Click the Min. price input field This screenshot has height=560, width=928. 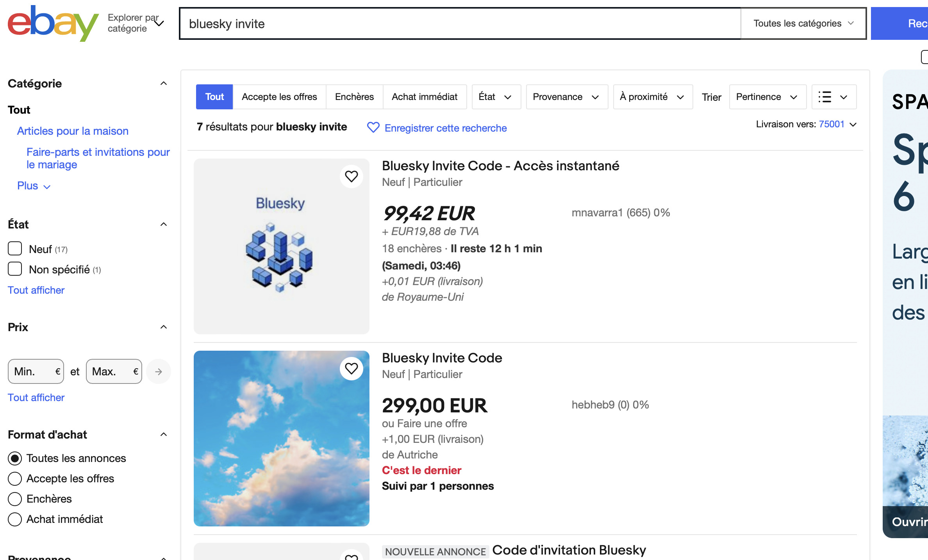(x=33, y=371)
